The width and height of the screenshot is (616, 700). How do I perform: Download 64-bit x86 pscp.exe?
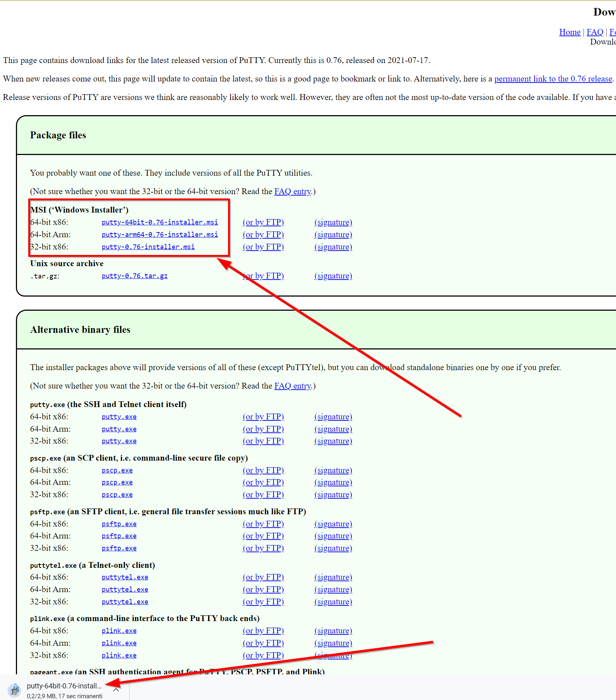coord(117,470)
